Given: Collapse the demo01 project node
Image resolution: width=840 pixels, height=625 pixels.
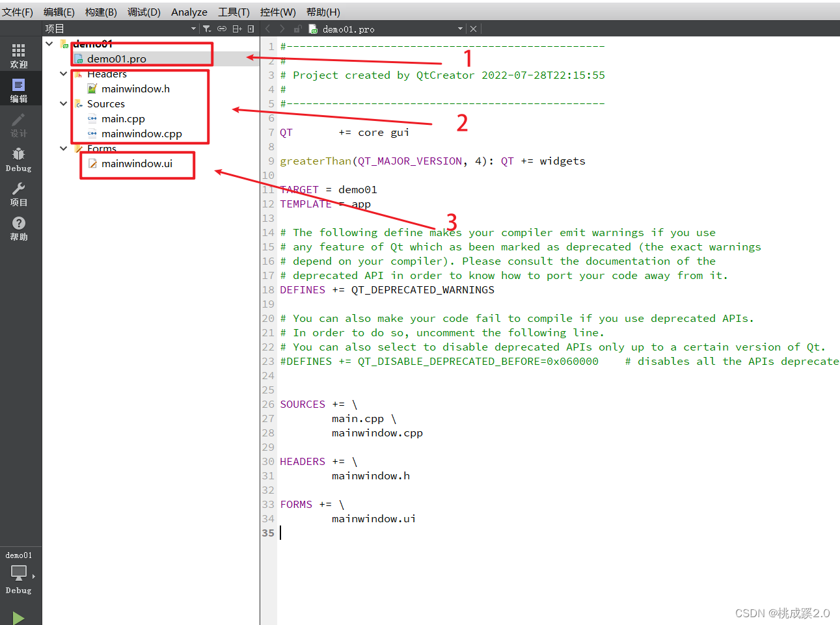Looking at the screenshot, I should [49, 44].
